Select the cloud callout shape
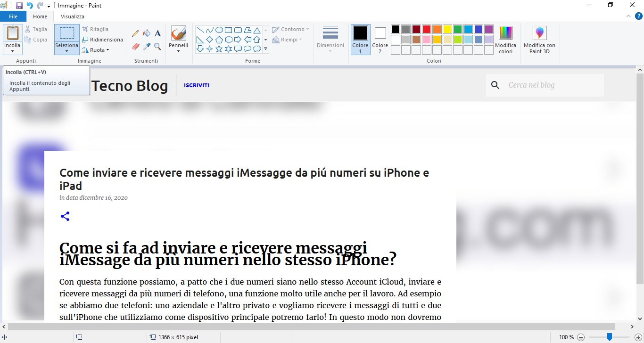644x343 pixels. (x=257, y=49)
